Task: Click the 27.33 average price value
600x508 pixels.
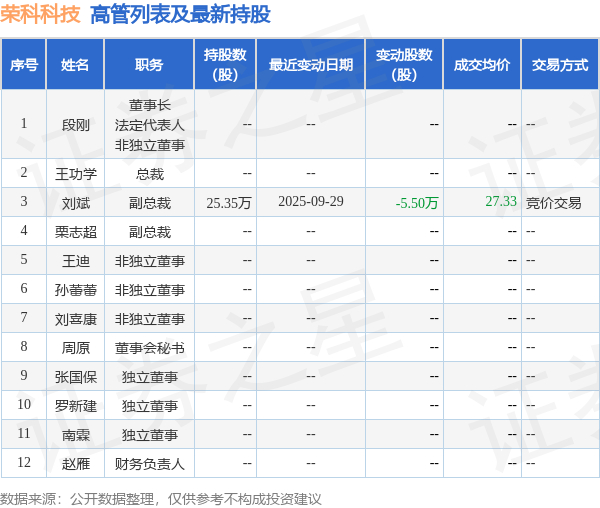Action: pos(501,201)
